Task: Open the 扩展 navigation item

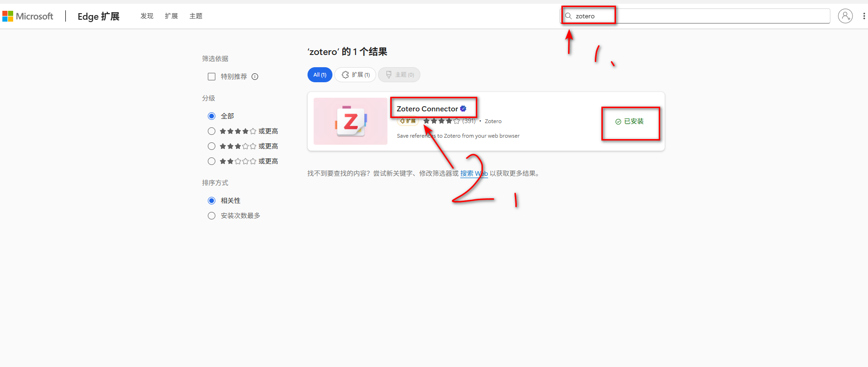Action: tap(171, 16)
